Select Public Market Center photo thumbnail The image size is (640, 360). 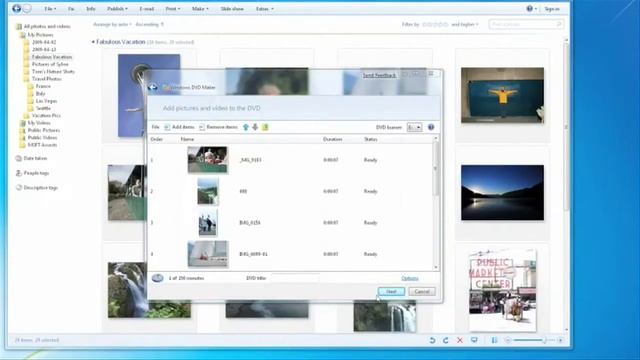(x=502, y=291)
